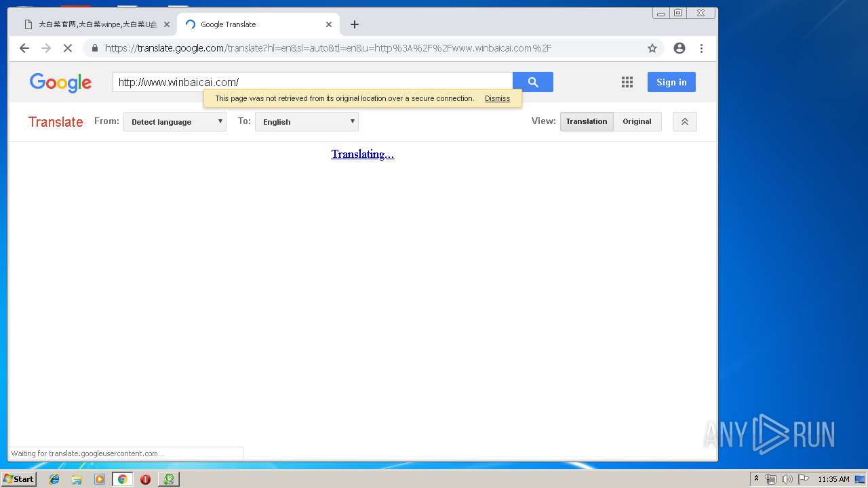Screen dimensions: 868x488
Task: Click the browser back arrow
Action: [x=24, y=48]
